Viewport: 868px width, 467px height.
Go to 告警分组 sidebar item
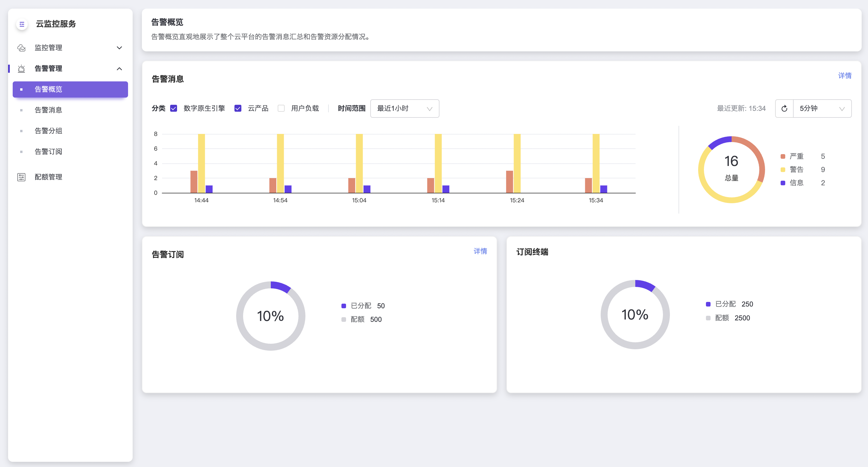[x=48, y=131]
